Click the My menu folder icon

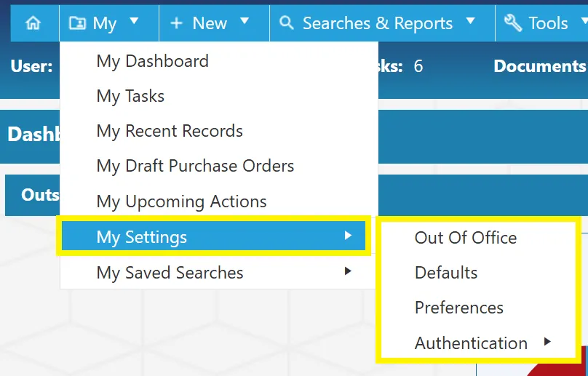[77, 23]
